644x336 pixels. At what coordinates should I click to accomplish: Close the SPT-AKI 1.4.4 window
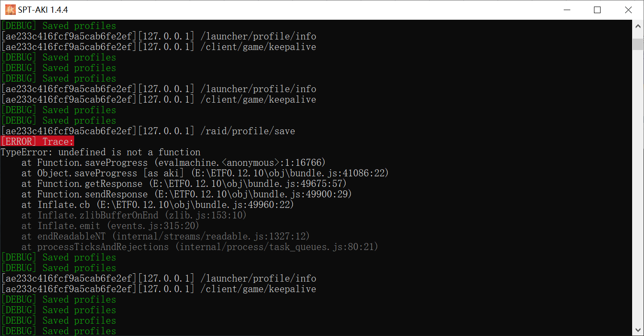click(628, 10)
